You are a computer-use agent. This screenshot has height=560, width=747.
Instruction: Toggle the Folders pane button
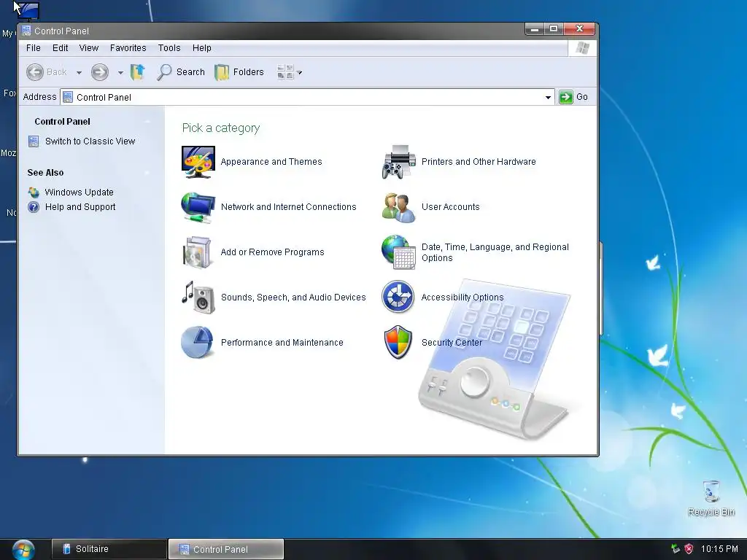click(239, 72)
